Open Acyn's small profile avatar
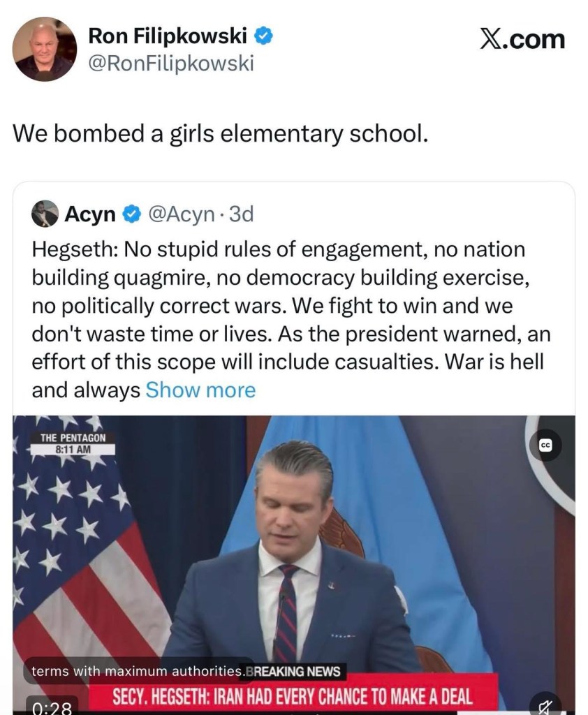Viewport: 588px width, 715px height. pos(45,214)
